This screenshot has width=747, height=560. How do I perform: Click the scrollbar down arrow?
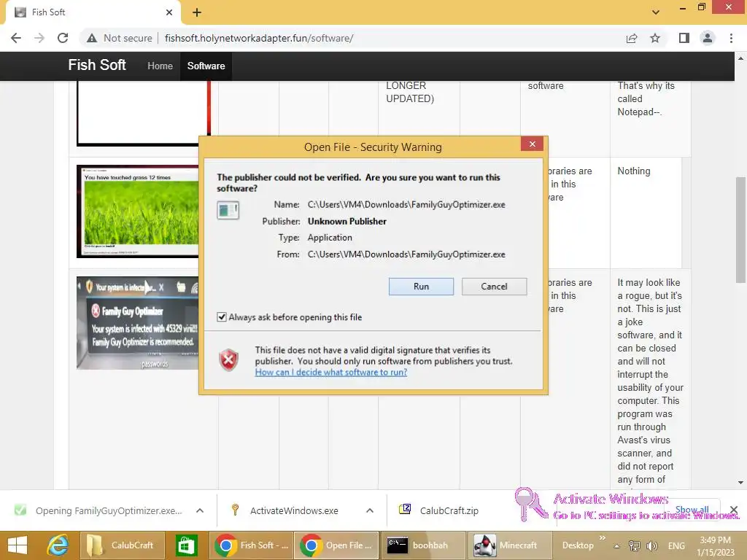point(740,483)
